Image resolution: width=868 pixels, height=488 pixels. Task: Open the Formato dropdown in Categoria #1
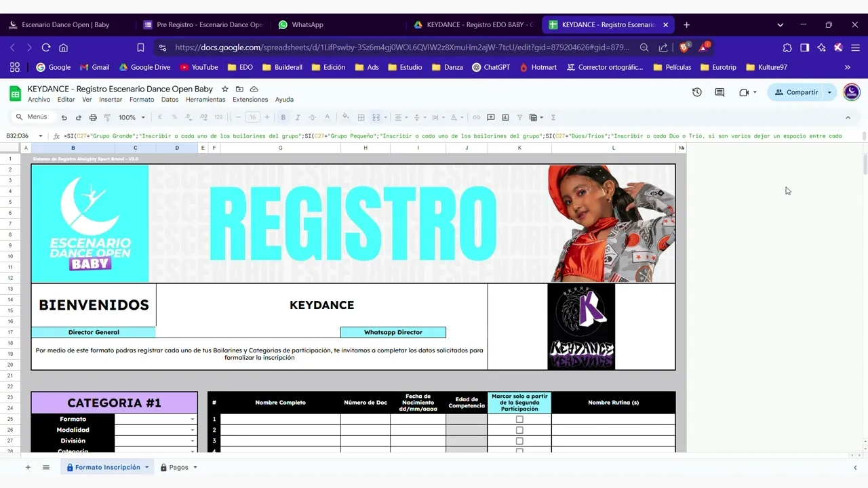coord(193,420)
